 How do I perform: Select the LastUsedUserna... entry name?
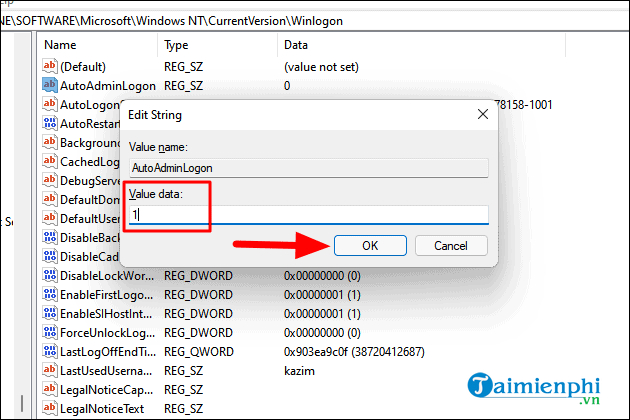(x=106, y=371)
